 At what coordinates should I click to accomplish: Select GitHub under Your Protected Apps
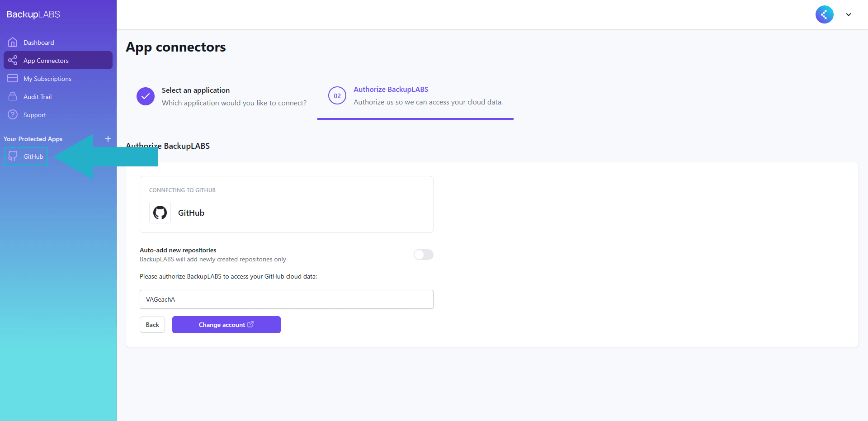pyautogui.click(x=26, y=156)
